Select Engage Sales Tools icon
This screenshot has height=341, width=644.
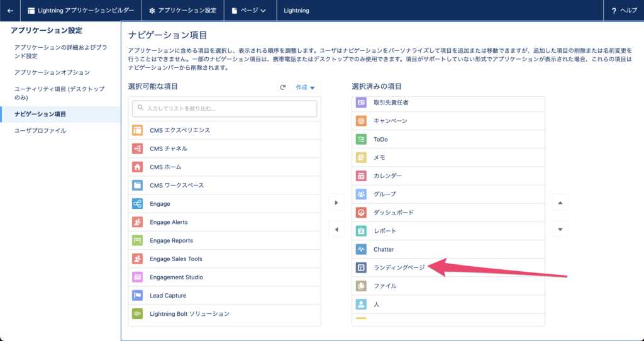pos(137,259)
